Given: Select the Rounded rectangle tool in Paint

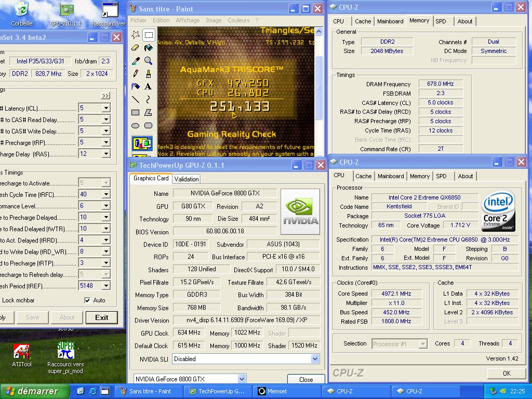Looking at the screenshot, I should [x=148, y=126].
